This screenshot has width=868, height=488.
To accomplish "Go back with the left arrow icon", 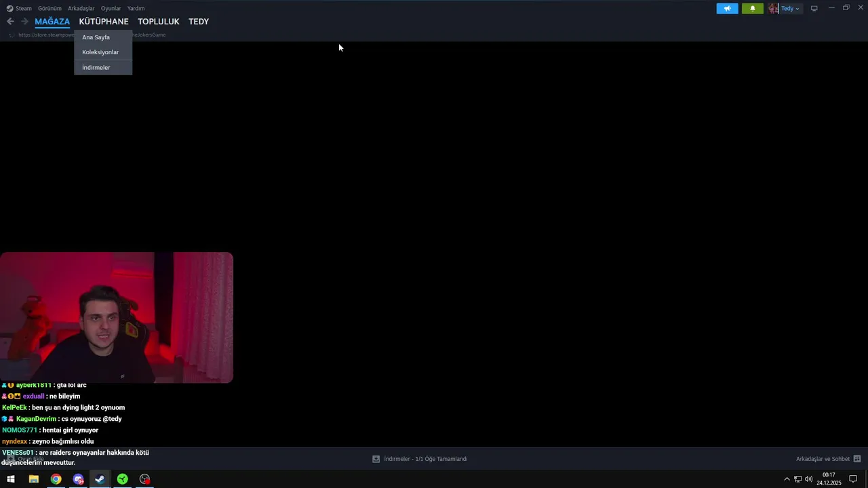I will (10, 22).
